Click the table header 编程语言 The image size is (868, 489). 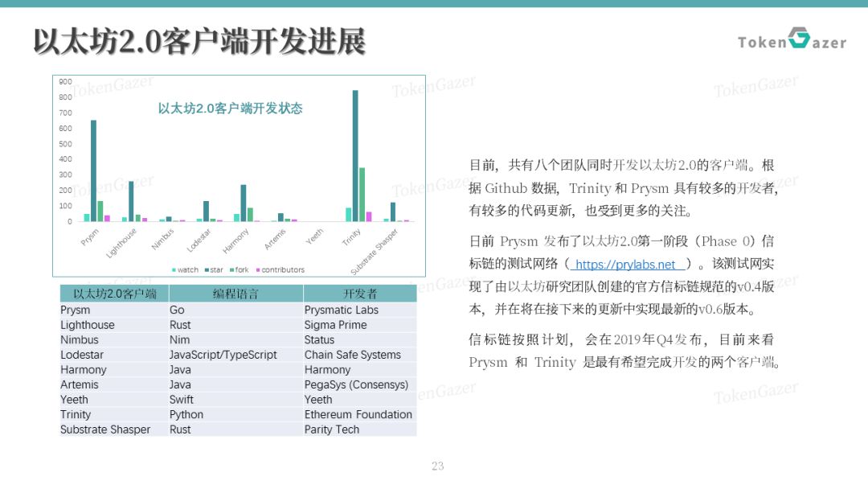(x=235, y=294)
